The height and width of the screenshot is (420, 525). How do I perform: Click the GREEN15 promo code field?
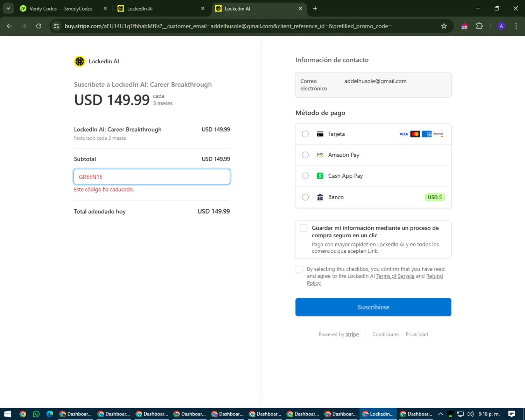[152, 177]
